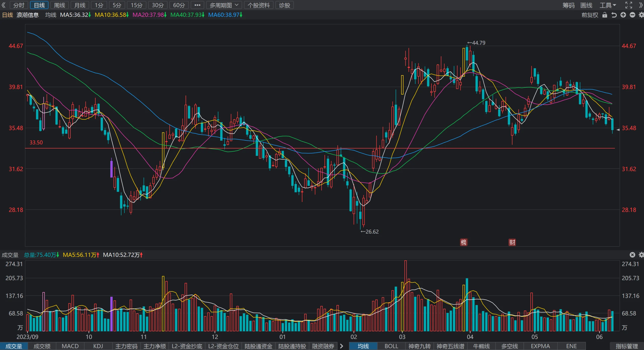Select the BOLL main indicator tab

[391, 346]
